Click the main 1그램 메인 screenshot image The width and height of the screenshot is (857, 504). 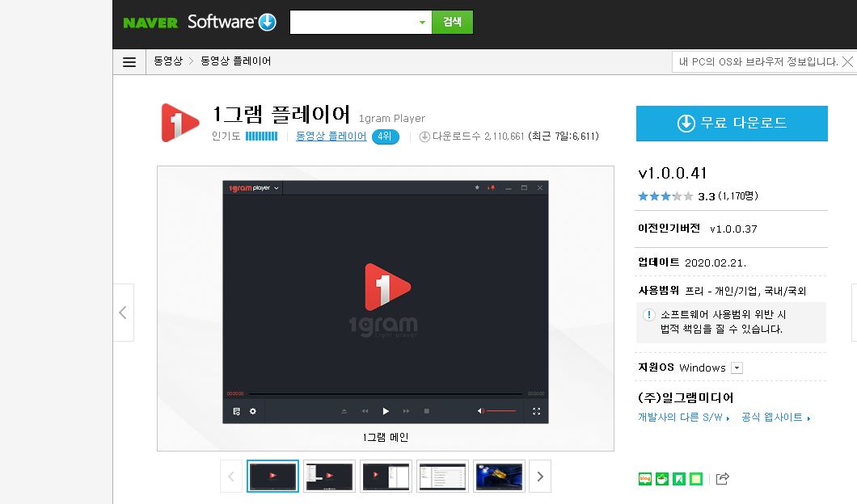point(386,302)
